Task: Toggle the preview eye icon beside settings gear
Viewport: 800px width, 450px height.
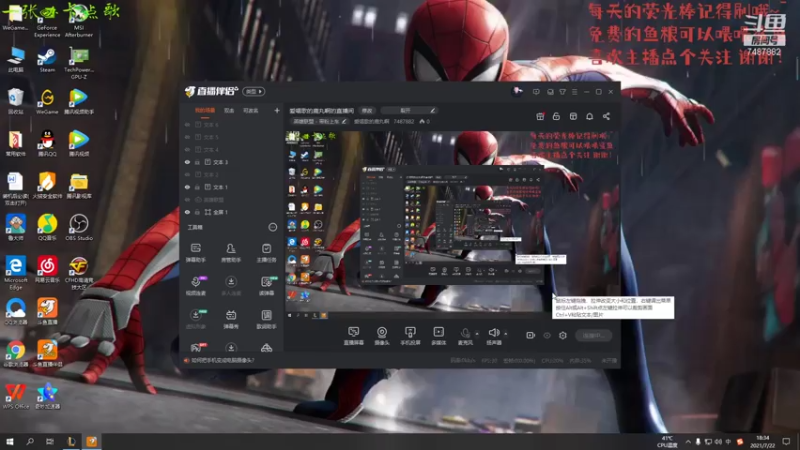Action: [x=547, y=335]
